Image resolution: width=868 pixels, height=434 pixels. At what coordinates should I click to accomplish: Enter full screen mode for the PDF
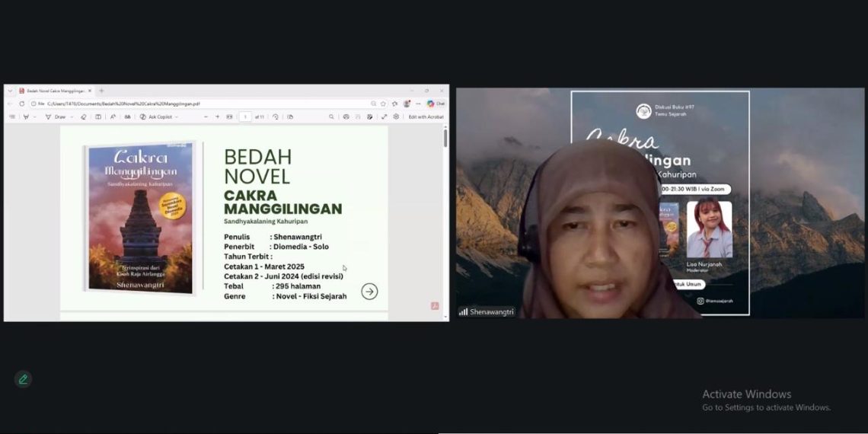pyautogui.click(x=385, y=116)
